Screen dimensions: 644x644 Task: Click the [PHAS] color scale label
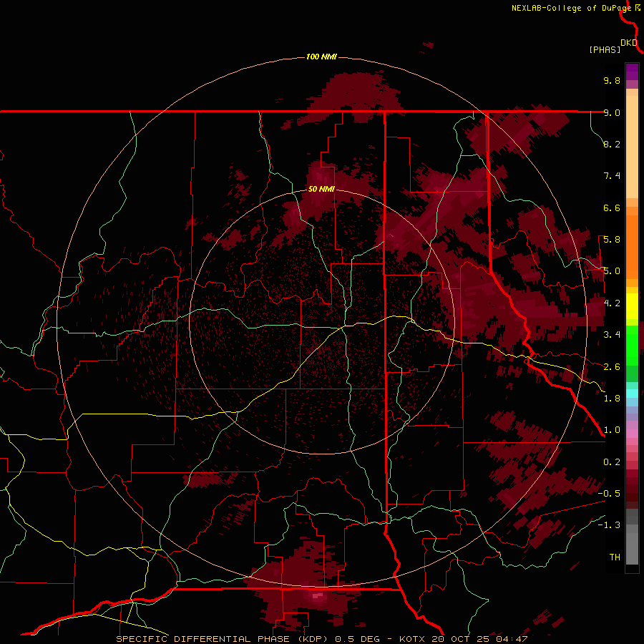pos(605,49)
